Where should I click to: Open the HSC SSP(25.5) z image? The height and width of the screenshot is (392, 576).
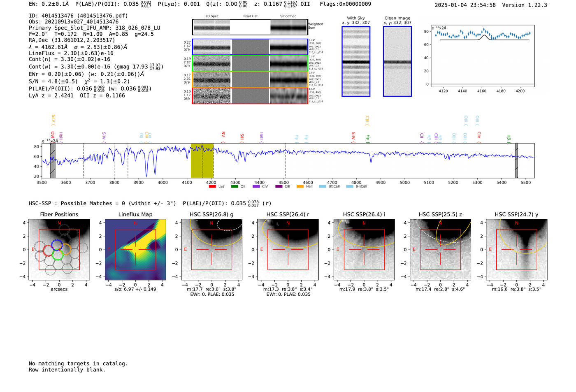tap(440, 249)
